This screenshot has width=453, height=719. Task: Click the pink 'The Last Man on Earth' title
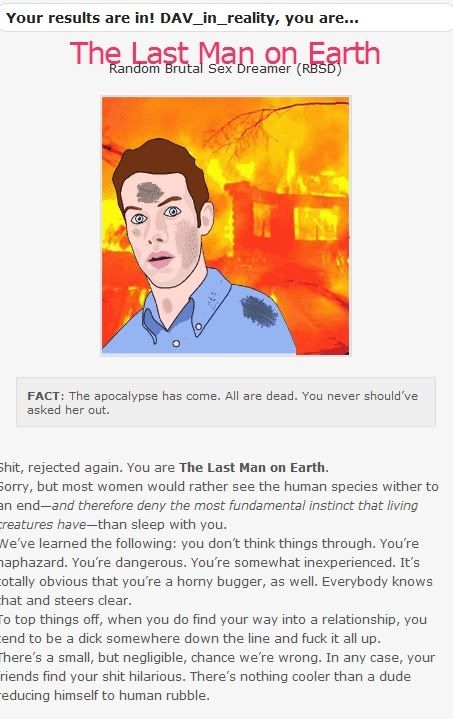225,52
